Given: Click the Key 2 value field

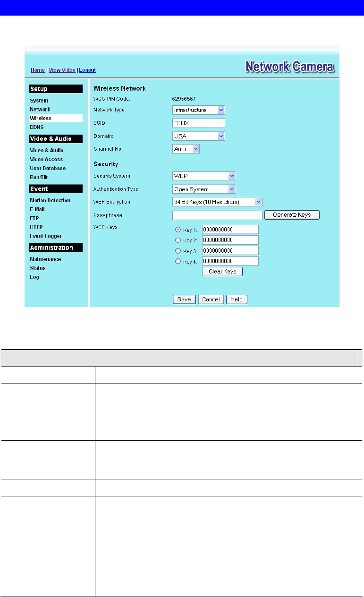Looking at the screenshot, I should pos(230,240).
